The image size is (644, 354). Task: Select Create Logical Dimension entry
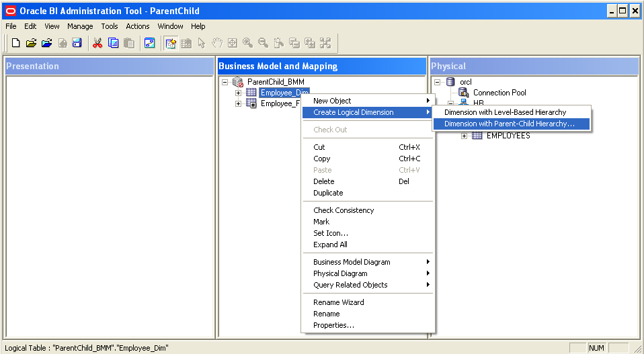368,112
